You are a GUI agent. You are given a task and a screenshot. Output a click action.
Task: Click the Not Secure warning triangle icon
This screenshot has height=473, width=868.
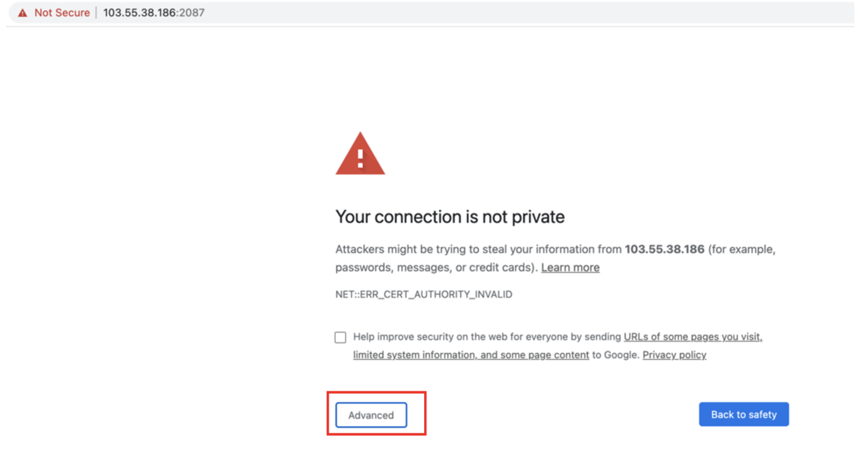pos(24,12)
